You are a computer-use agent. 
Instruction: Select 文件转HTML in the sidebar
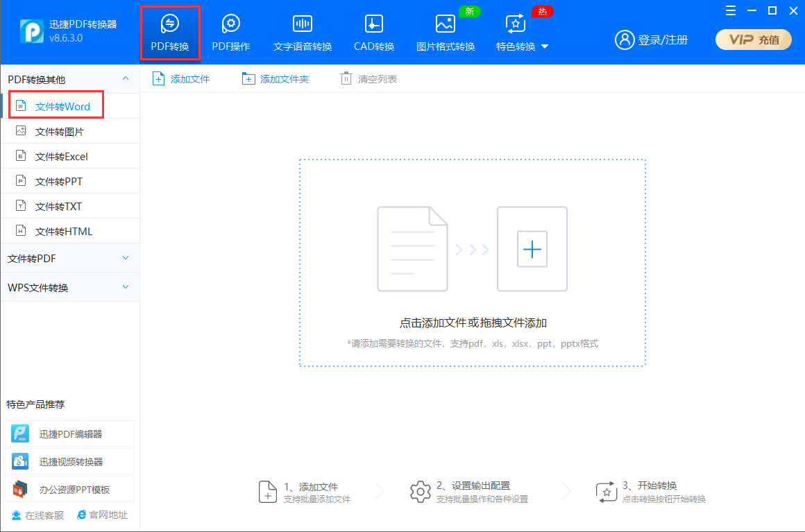[71, 232]
